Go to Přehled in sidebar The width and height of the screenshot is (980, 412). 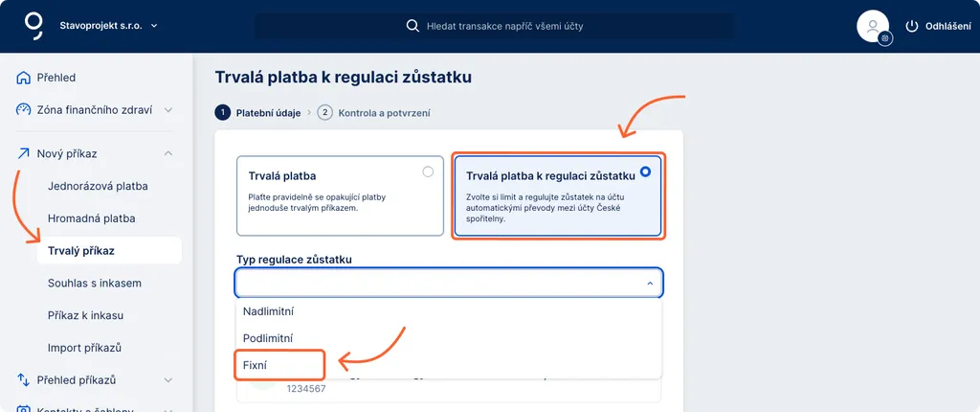(x=56, y=78)
